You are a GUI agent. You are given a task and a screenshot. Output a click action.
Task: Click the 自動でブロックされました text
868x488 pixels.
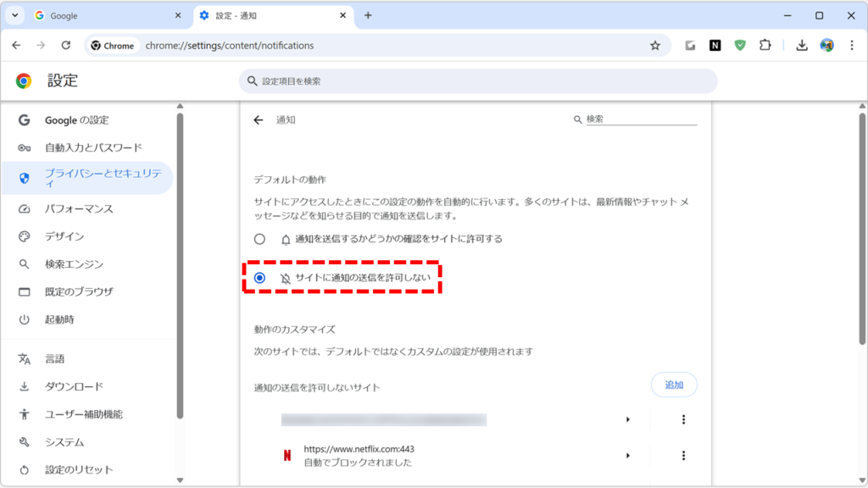pos(358,463)
